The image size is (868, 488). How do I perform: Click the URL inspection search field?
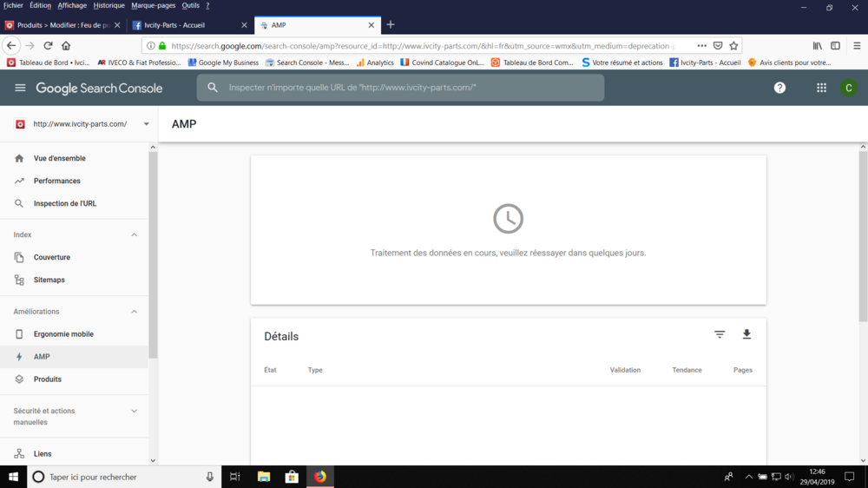400,88
